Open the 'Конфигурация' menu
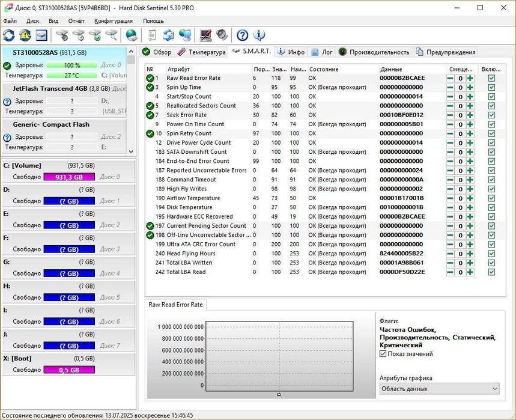Viewport: 516px width, 420px height. click(113, 21)
